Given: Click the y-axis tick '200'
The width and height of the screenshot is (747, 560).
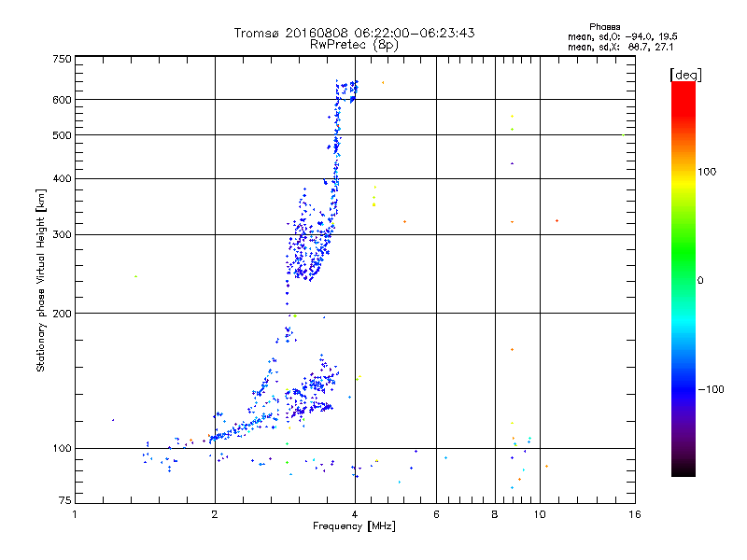Looking at the screenshot, I should coord(62,314).
